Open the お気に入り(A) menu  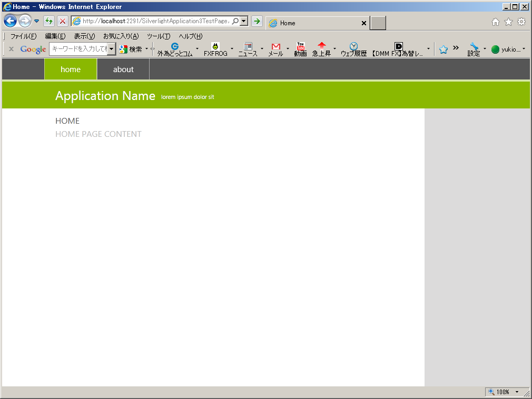pyautogui.click(x=121, y=36)
